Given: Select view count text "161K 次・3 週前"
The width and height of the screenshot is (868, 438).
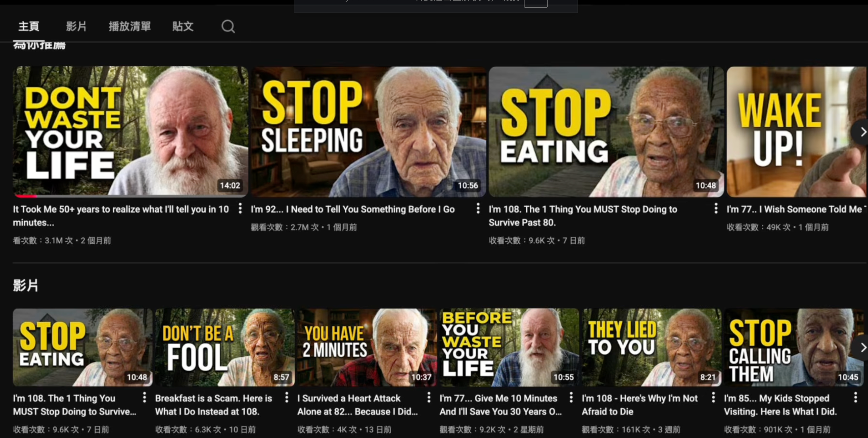Looking at the screenshot, I should pos(651,429).
